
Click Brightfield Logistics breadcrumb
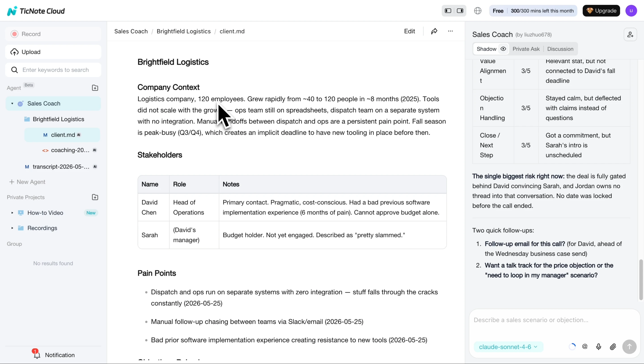184,31
